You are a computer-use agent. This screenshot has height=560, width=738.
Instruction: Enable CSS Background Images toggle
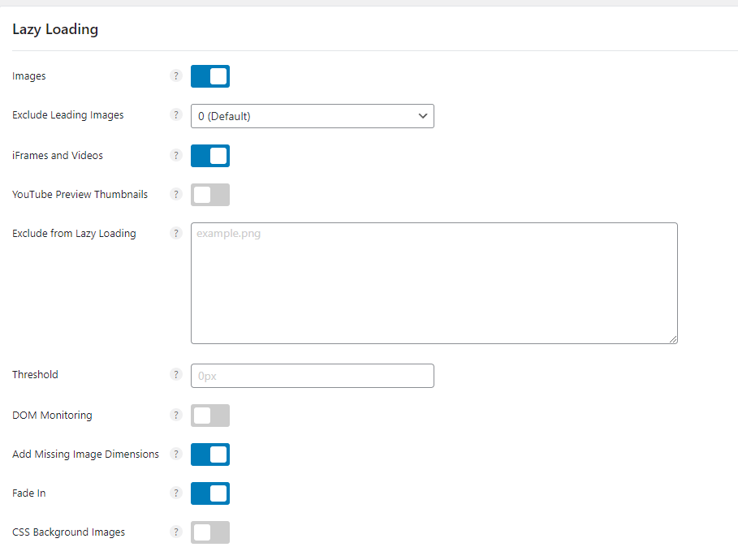coord(210,532)
